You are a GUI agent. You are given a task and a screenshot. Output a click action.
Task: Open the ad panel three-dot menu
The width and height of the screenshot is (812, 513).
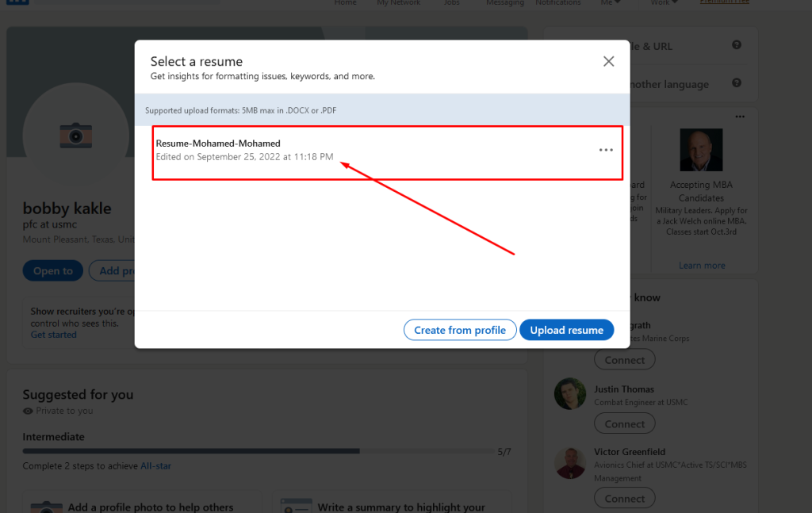(740, 117)
